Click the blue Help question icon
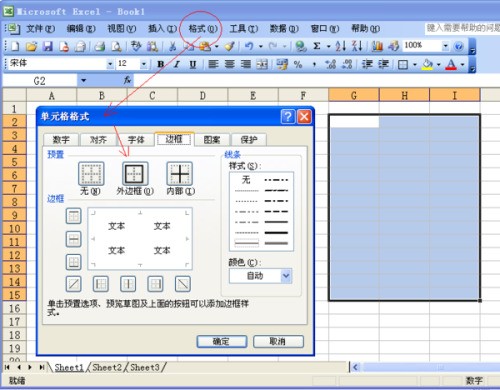Image resolution: width=500 pixels, height=390 pixels. 459,46
